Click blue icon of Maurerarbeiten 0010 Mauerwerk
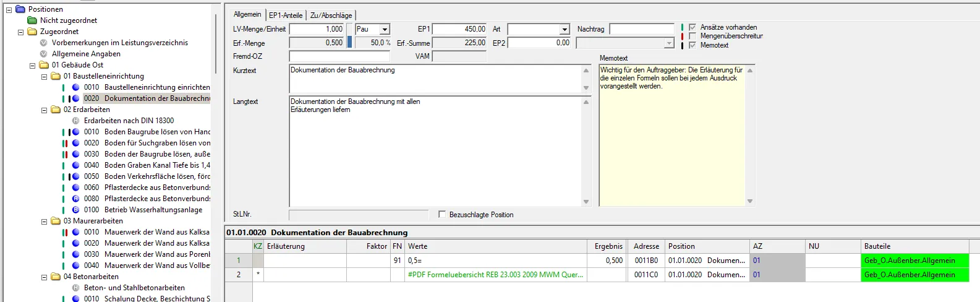 click(75, 232)
